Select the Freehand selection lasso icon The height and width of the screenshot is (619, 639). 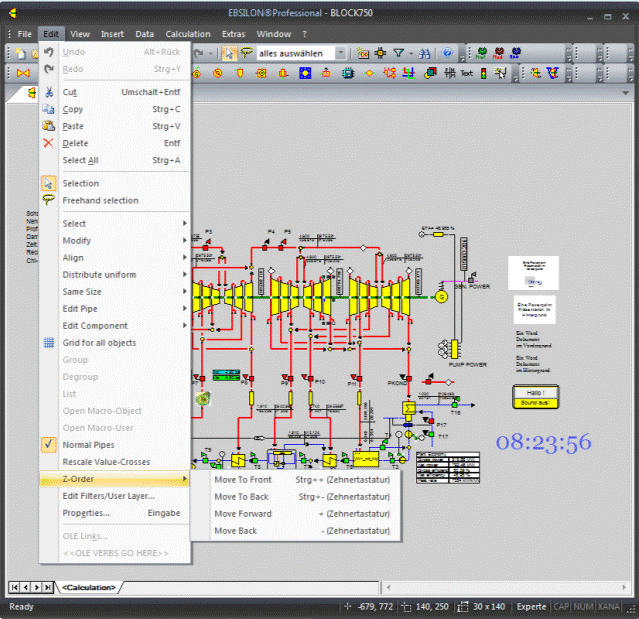48,200
